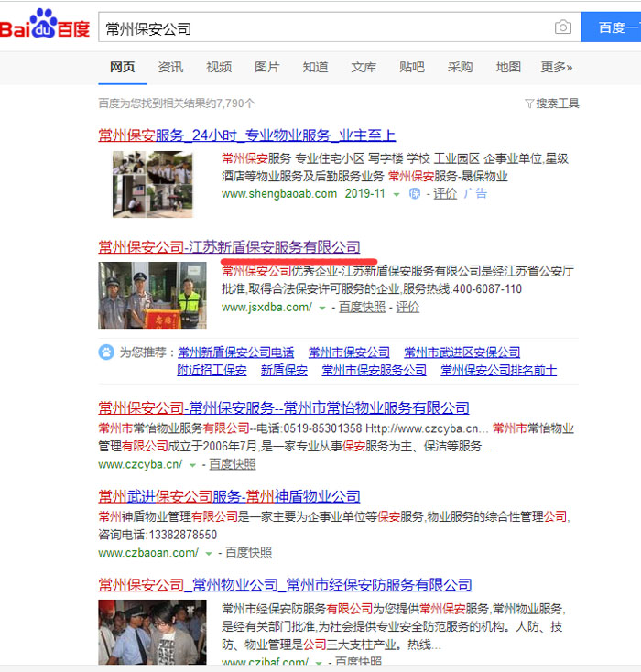Open 常州神盾物业公司 result title
This screenshot has width=641, height=672.
coord(230,497)
